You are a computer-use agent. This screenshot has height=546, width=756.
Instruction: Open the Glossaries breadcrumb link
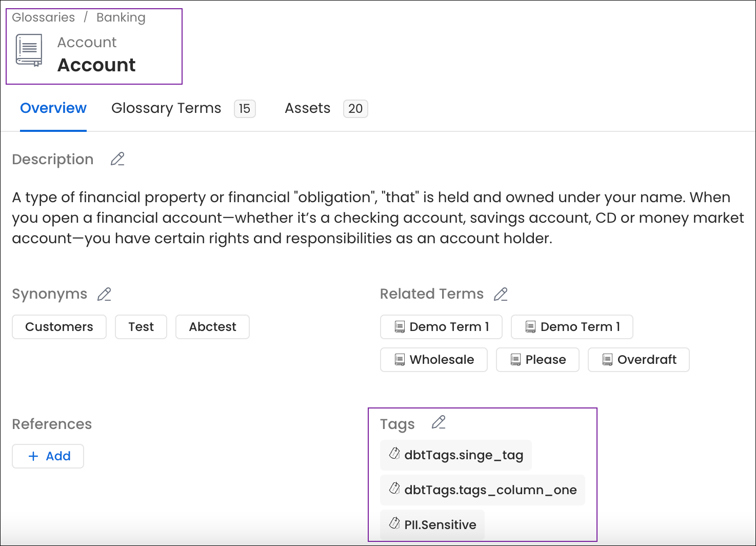43,17
